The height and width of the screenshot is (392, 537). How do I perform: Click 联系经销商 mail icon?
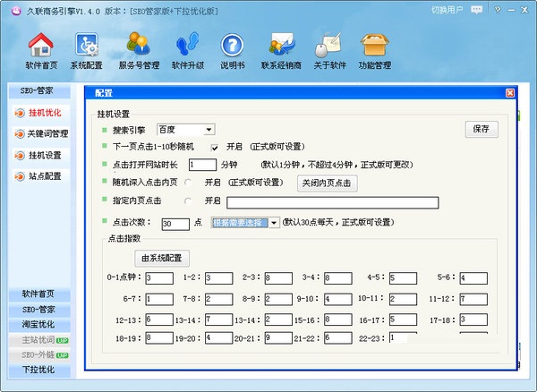pos(282,44)
